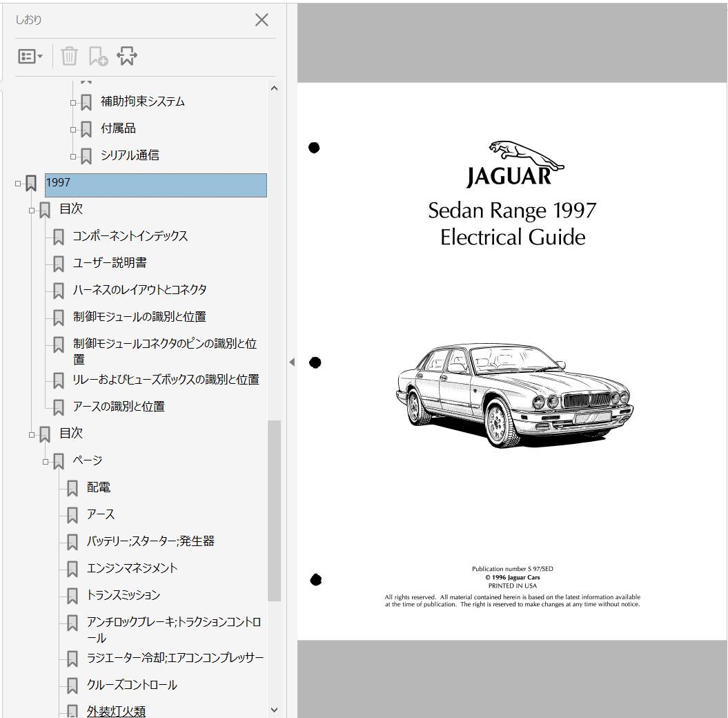Viewport: 728px width, 718px height.
Task: Click the bookmark icon beside アースの識別と位置
Action: coord(59,407)
